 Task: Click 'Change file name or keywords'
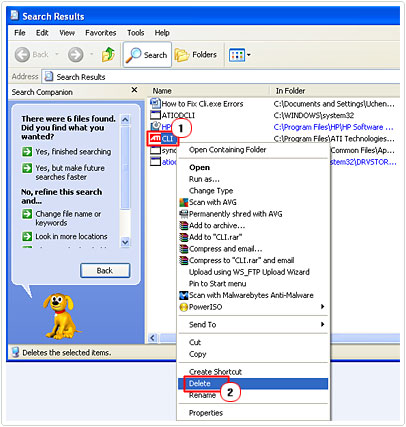[68, 218]
